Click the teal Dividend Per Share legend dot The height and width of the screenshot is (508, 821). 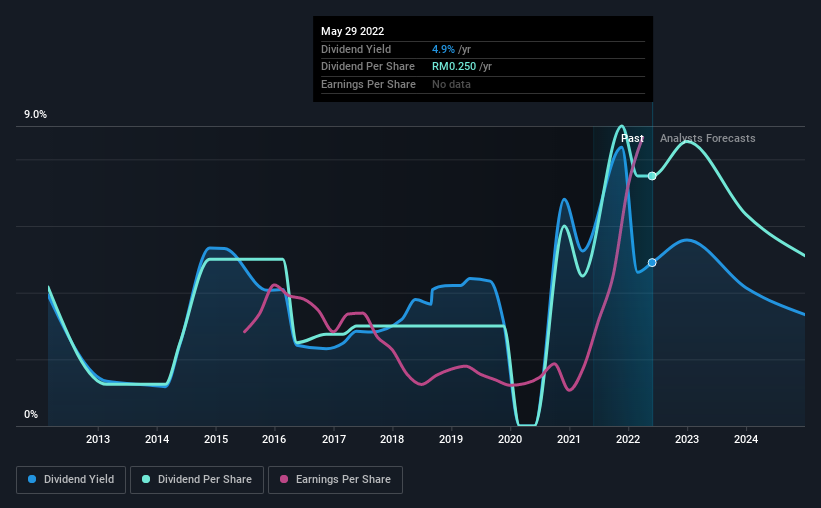(146, 480)
